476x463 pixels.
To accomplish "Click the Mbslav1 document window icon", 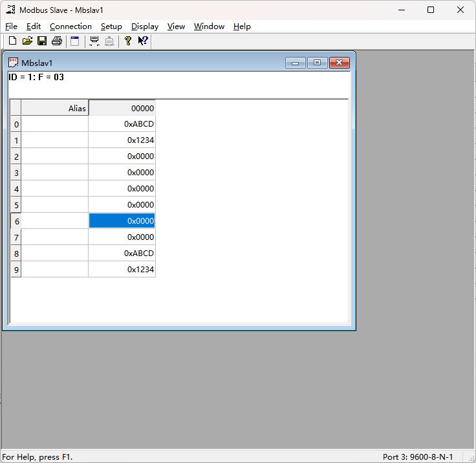I will point(13,63).
